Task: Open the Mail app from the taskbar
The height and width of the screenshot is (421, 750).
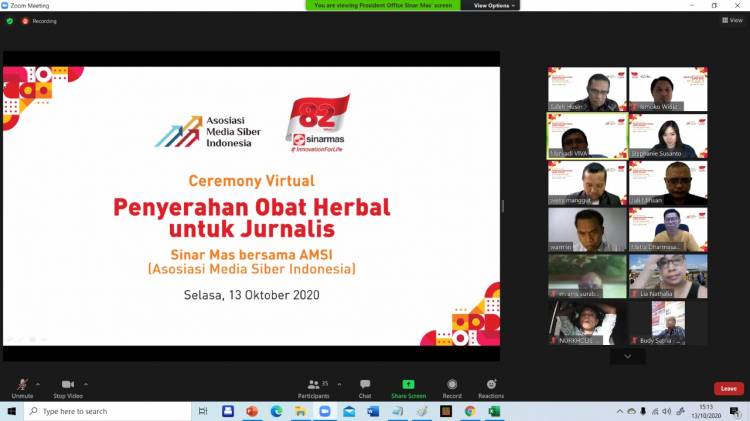Action: [x=349, y=411]
